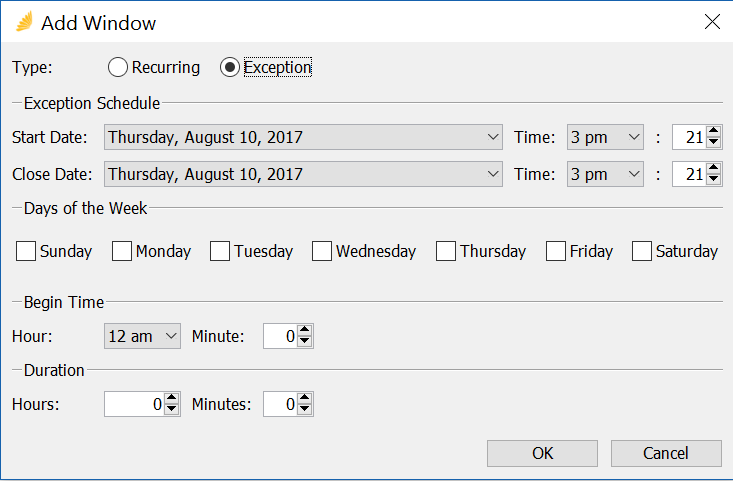Open the Start Date dropdown
The height and width of the screenshot is (481, 733).
303,137
